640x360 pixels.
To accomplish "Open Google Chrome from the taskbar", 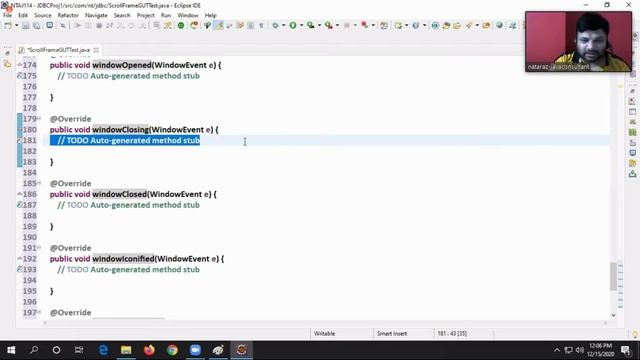I will tap(172, 350).
